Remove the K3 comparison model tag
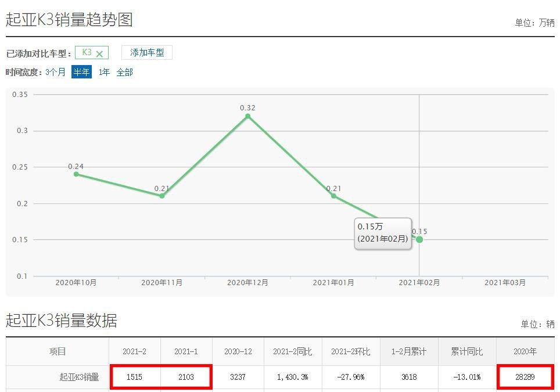This screenshot has height=392, width=560. [99, 54]
